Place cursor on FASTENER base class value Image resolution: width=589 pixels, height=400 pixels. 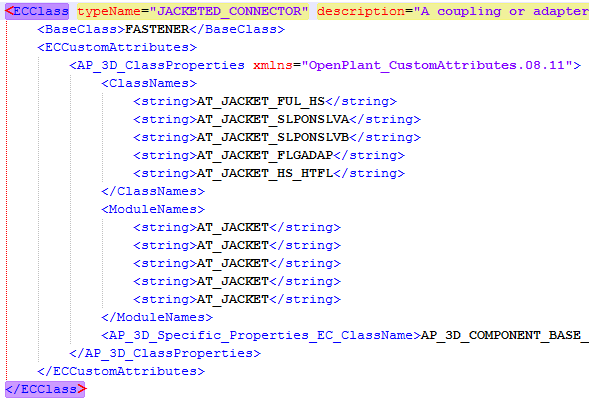[157, 29]
